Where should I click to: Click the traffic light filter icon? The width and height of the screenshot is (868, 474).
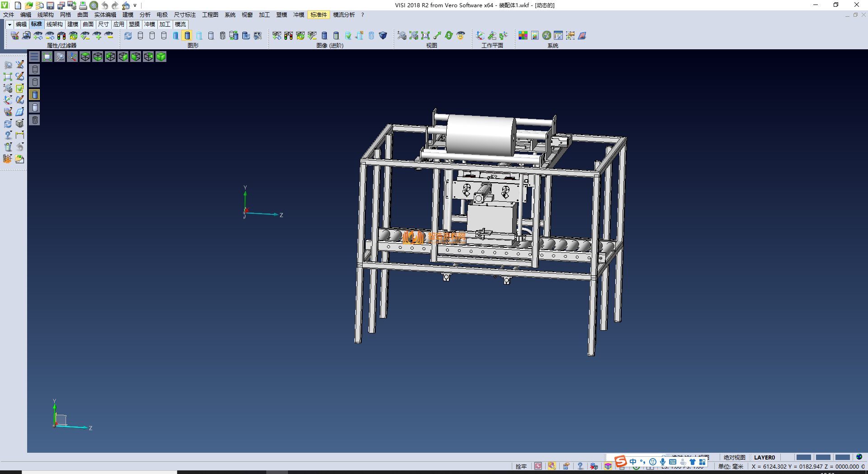(61, 36)
